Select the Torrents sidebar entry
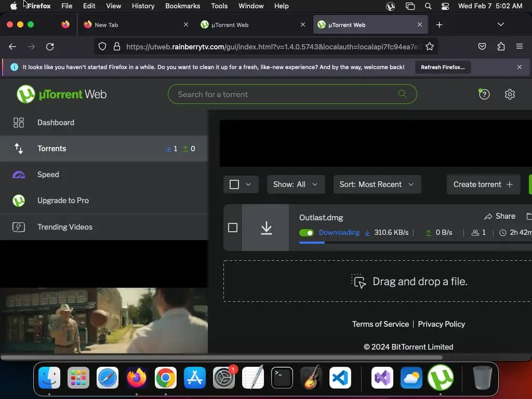 [x=103, y=148]
